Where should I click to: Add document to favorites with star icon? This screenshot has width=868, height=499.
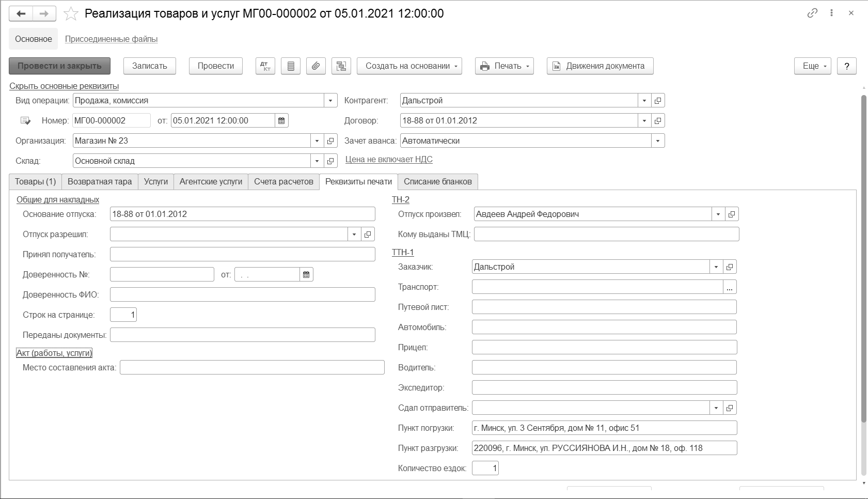tap(71, 14)
